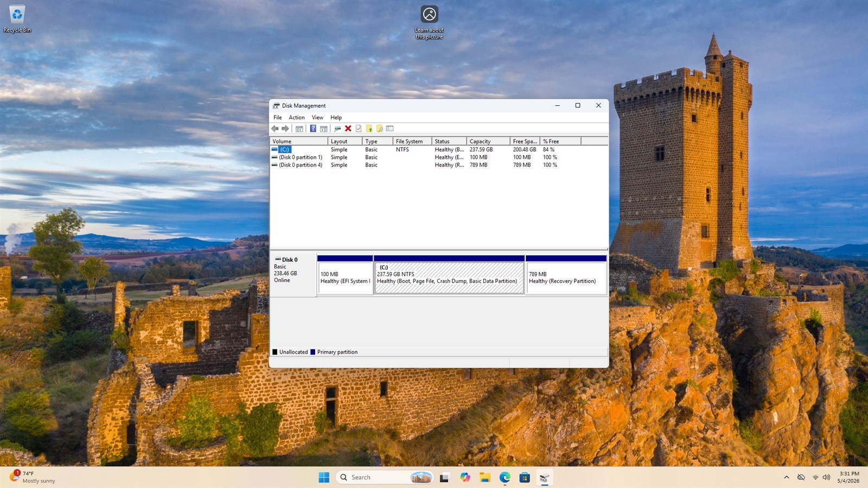This screenshot has width=868, height=488.
Task: Click the Show/Hide Console Tree icon
Action: [299, 129]
